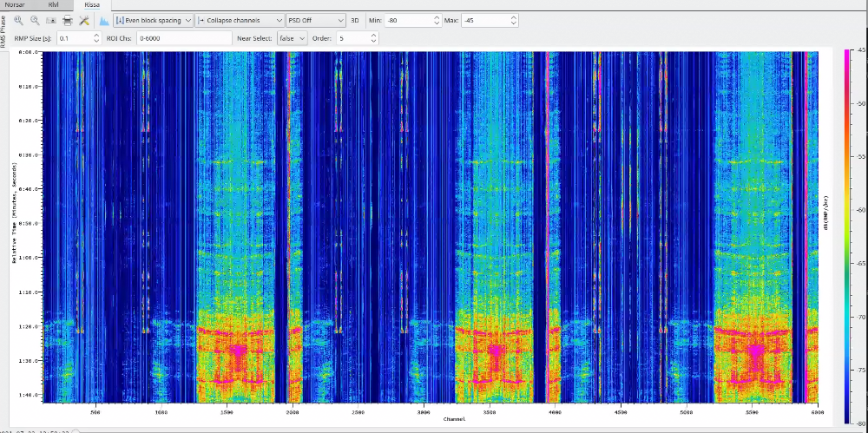
Task: Open the tools settings icon
Action: [x=84, y=20]
